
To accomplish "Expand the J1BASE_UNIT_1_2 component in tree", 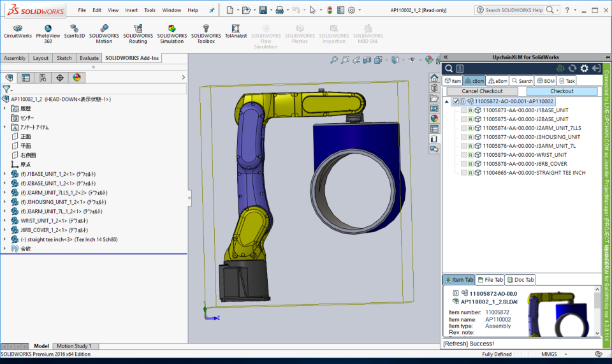I will coord(5,173).
